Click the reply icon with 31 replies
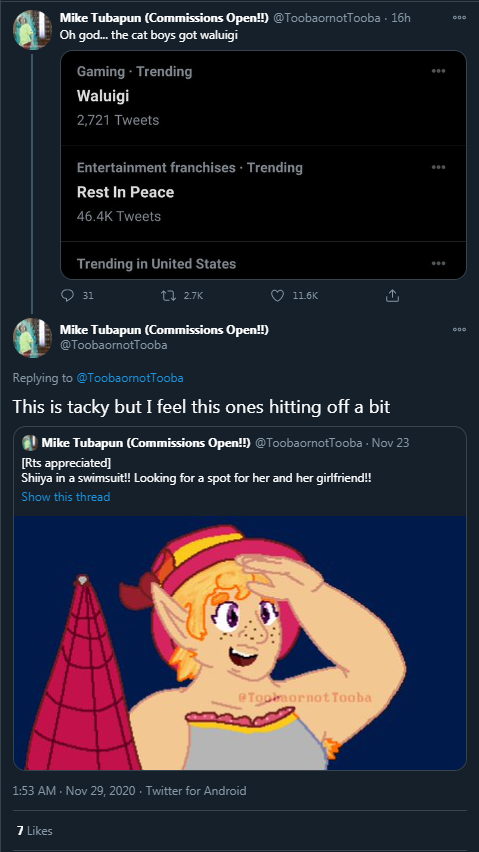Viewport: 479px width, 852px height. [67, 295]
